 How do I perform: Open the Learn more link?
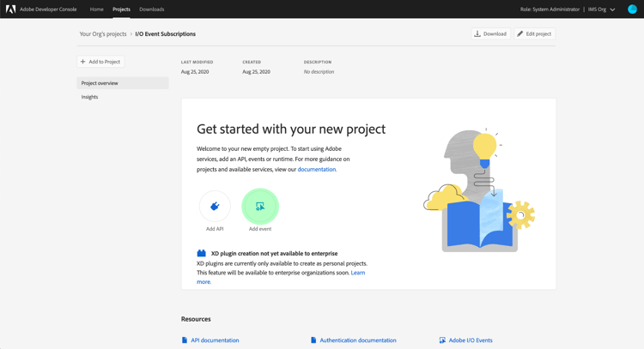click(x=358, y=273)
